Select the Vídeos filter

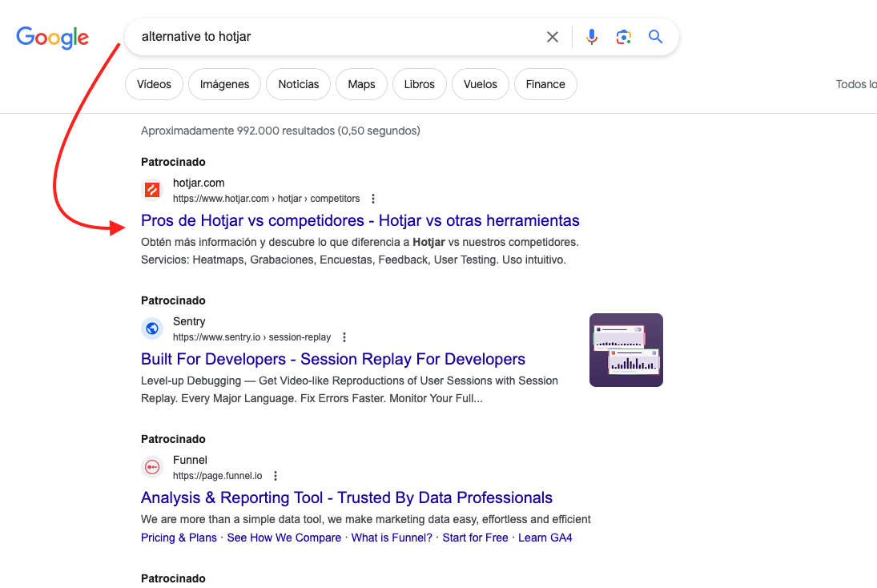click(154, 84)
